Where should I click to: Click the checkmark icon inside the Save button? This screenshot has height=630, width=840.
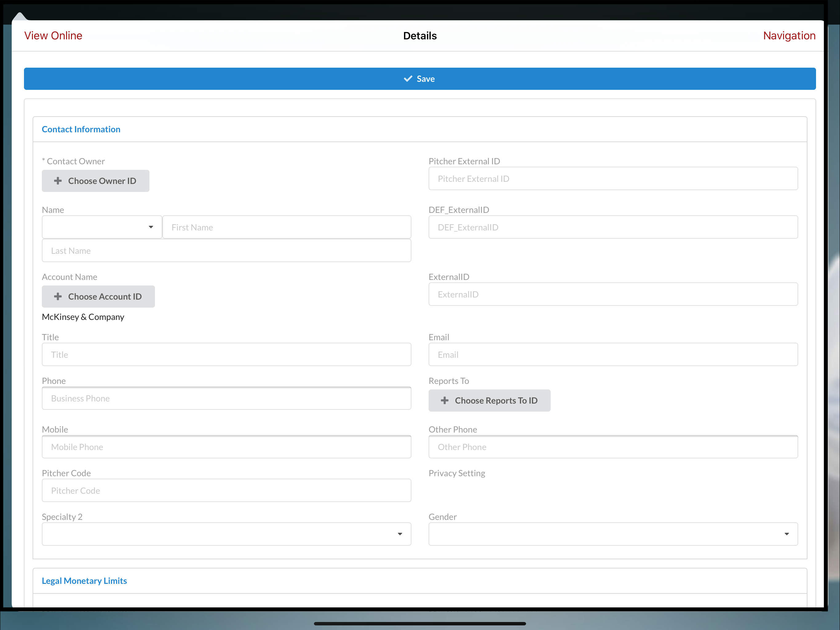(408, 79)
